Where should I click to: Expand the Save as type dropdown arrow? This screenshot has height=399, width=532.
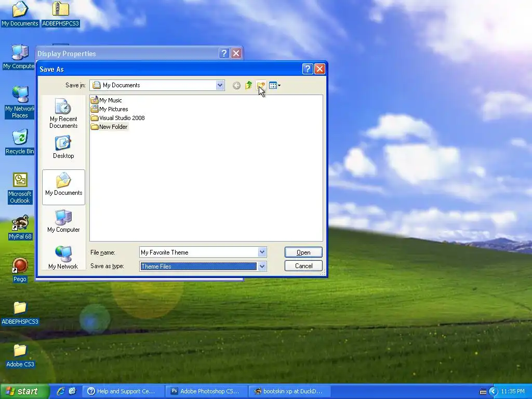click(262, 267)
